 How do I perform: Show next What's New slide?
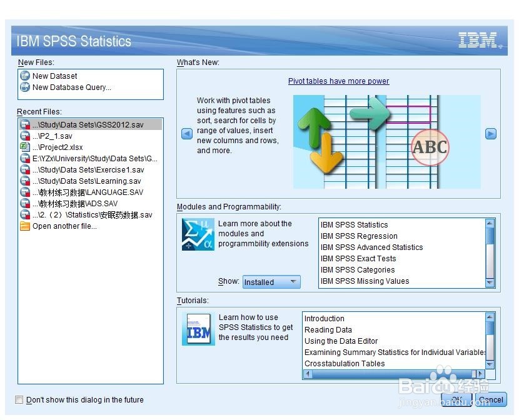491,134
